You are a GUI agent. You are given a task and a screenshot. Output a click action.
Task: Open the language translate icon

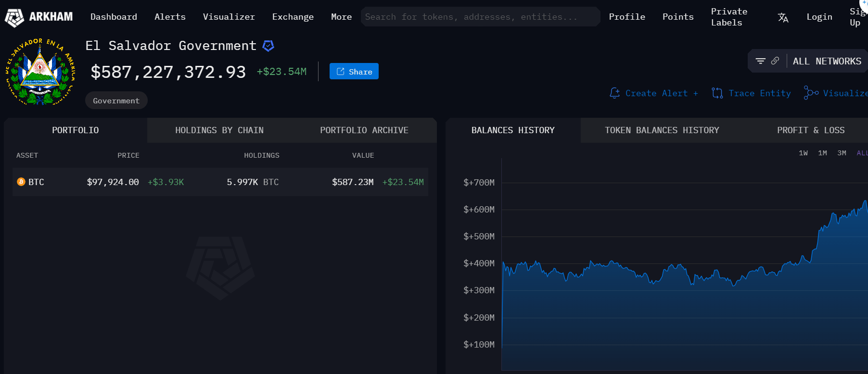pyautogui.click(x=783, y=17)
